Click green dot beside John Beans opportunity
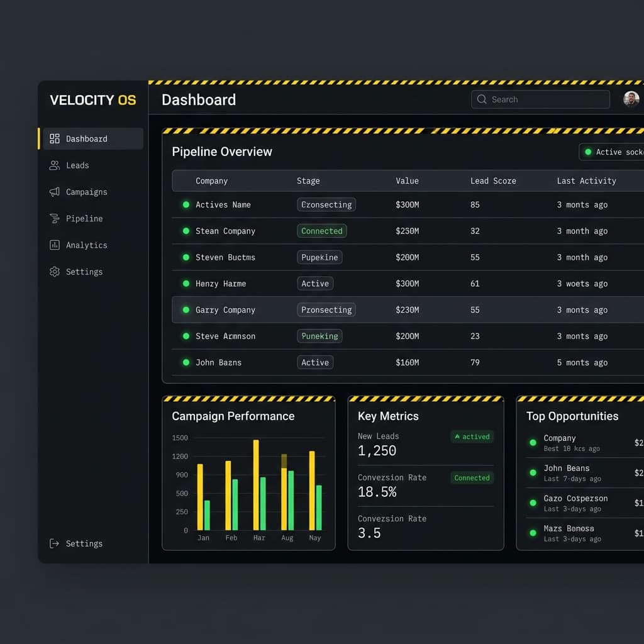 533,473
